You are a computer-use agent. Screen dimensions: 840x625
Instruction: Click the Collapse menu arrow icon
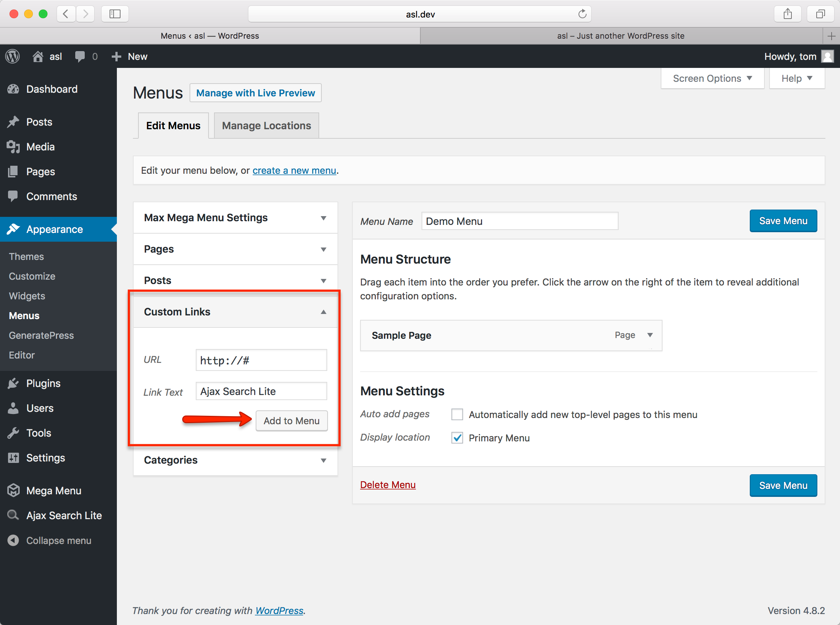[13, 540]
